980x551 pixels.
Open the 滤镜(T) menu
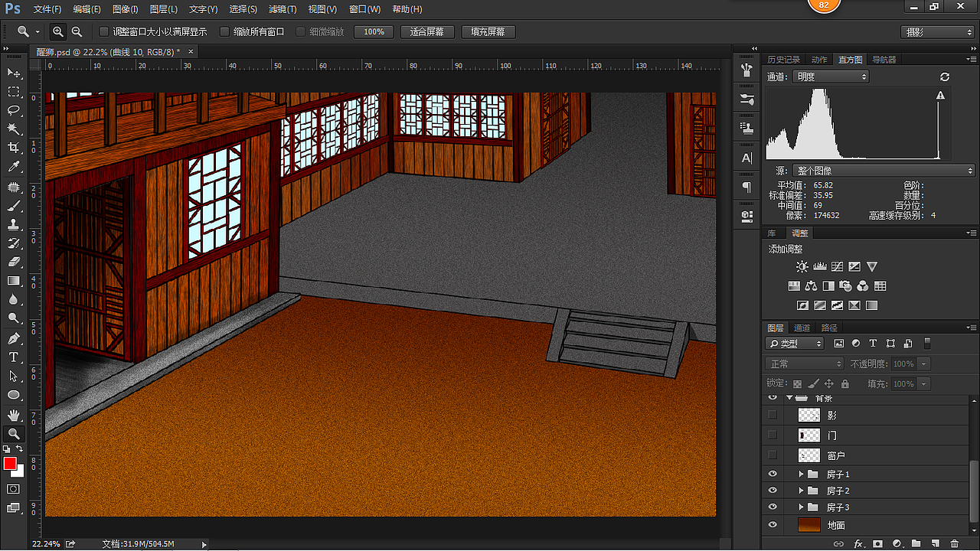[283, 9]
